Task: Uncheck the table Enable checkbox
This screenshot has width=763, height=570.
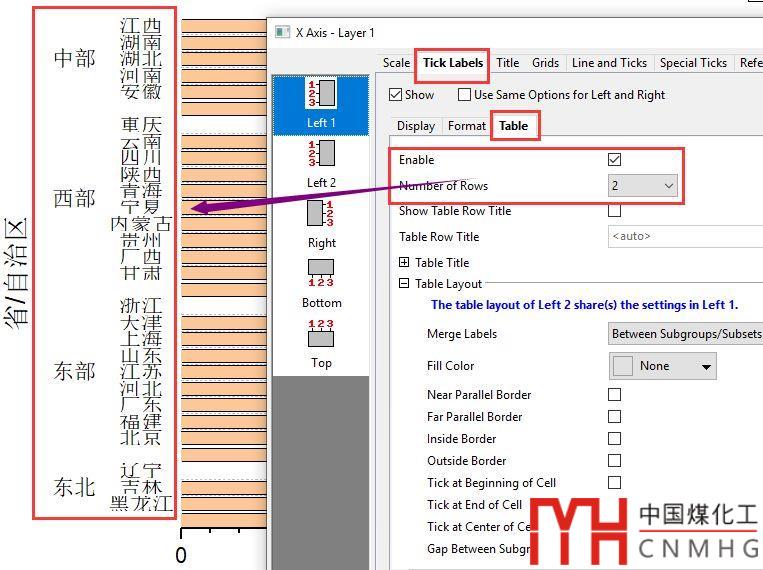Action: [614, 160]
